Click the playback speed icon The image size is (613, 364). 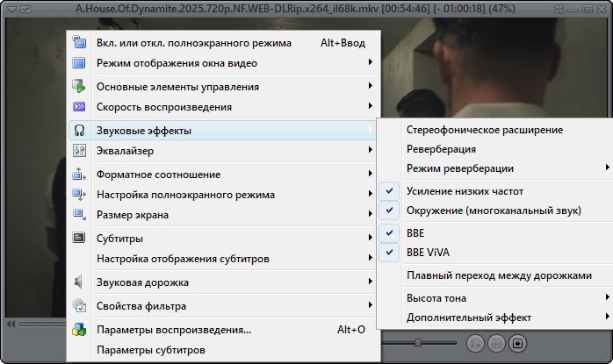(x=79, y=107)
